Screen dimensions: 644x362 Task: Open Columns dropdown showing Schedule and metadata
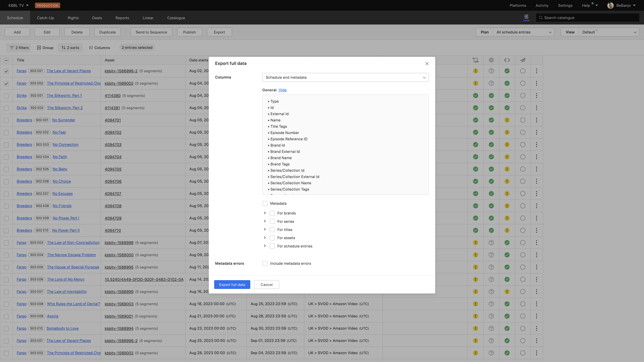[345, 77]
